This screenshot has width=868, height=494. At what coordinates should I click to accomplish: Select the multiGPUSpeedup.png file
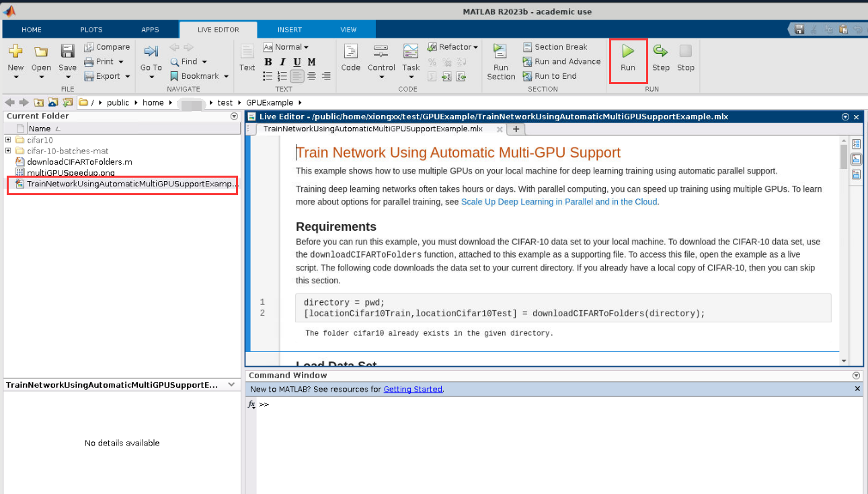[71, 172]
